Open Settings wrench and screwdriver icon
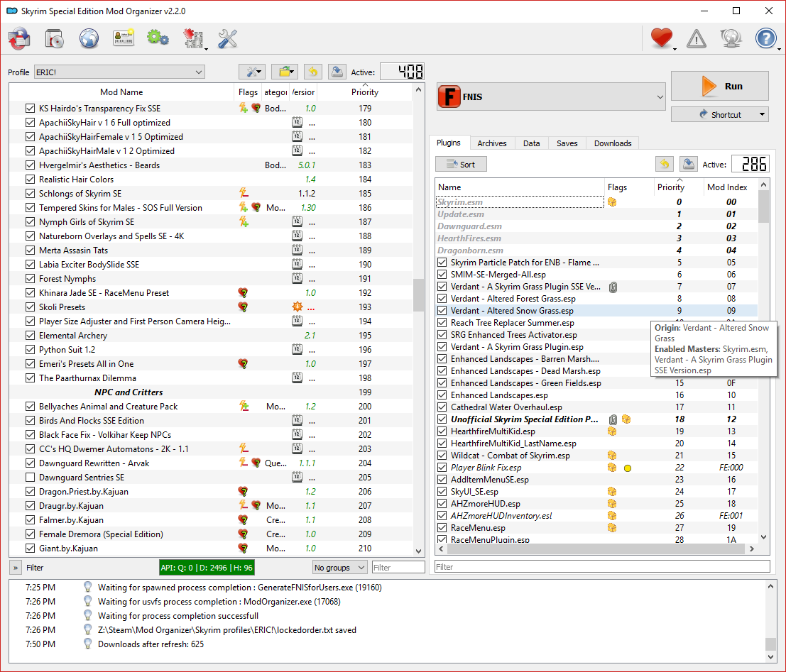Image resolution: width=786 pixels, height=672 pixels. (x=228, y=38)
